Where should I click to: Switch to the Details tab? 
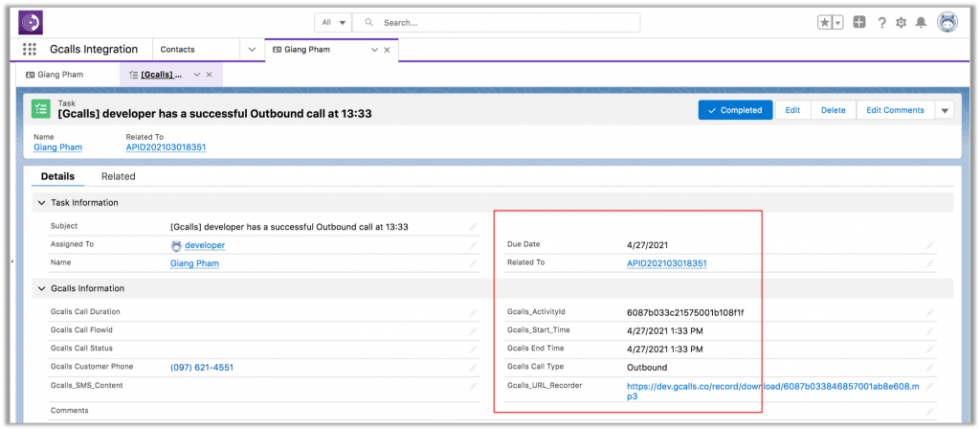57,176
